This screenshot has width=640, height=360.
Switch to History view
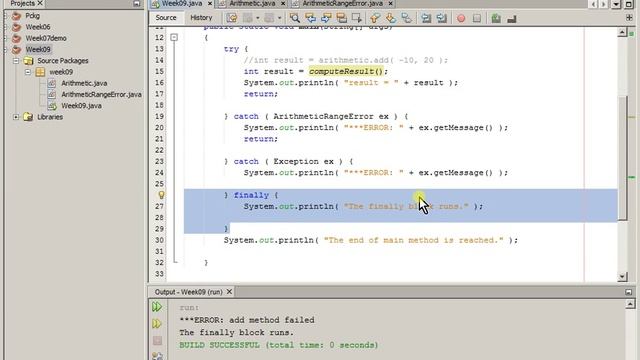click(201, 18)
